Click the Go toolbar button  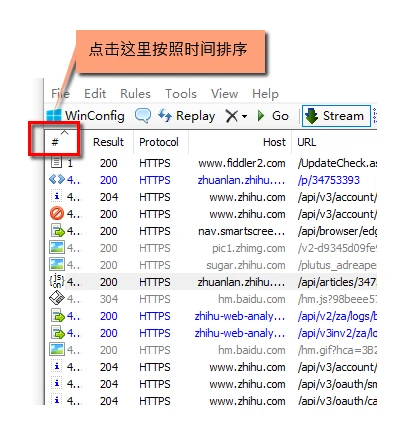click(x=273, y=116)
